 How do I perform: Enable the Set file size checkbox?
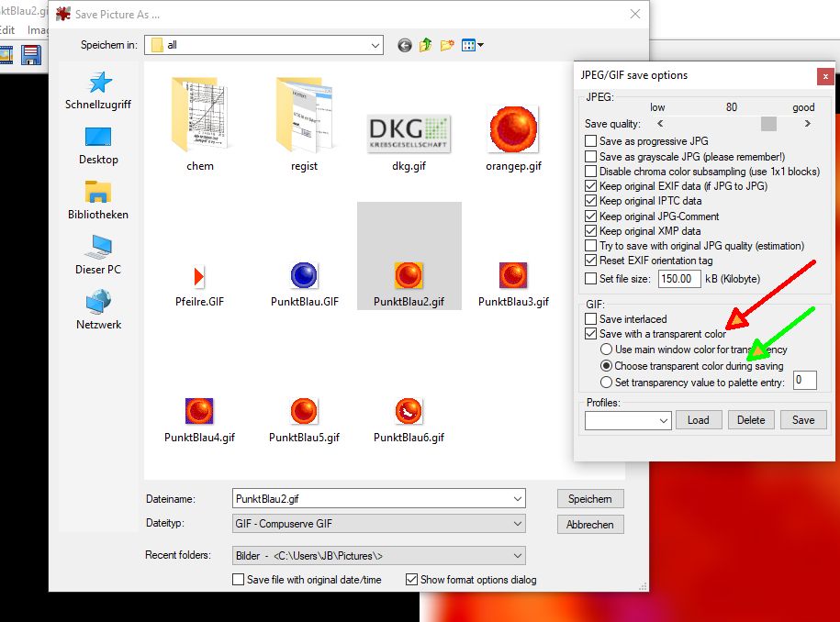[x=591, y=278]
